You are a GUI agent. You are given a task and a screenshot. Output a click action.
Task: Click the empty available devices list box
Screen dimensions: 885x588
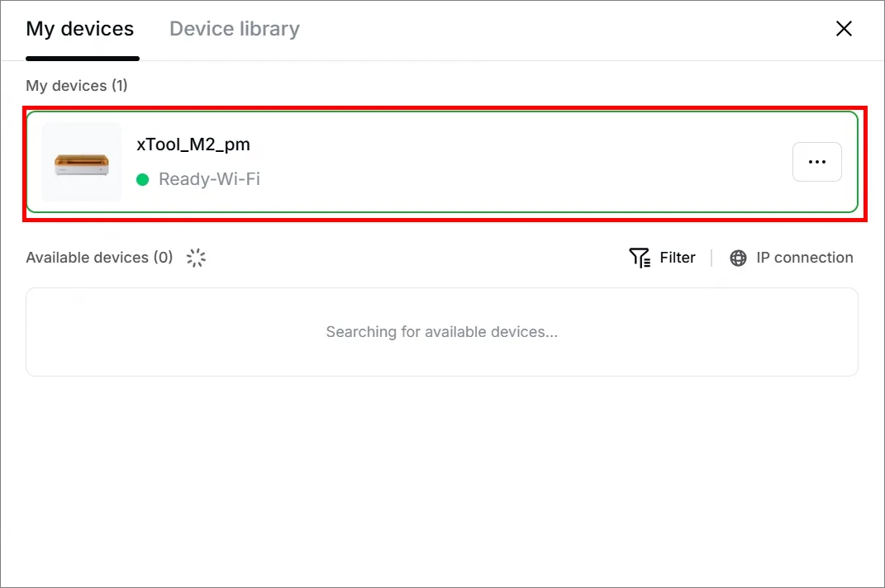(442, 332)
